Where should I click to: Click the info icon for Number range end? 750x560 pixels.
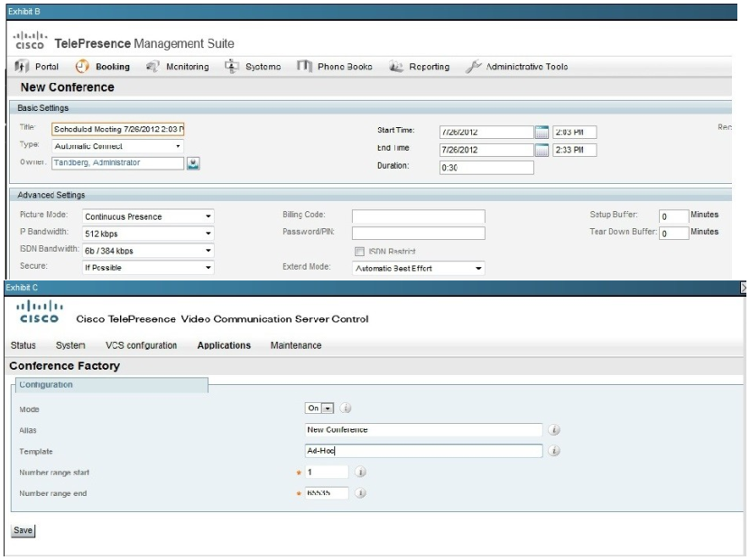(x=361, y=492)
